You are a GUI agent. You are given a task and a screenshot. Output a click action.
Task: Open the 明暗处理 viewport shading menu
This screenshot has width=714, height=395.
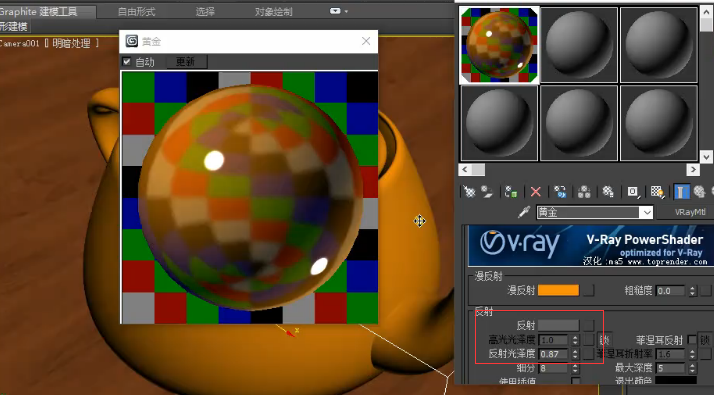[71, 43]
